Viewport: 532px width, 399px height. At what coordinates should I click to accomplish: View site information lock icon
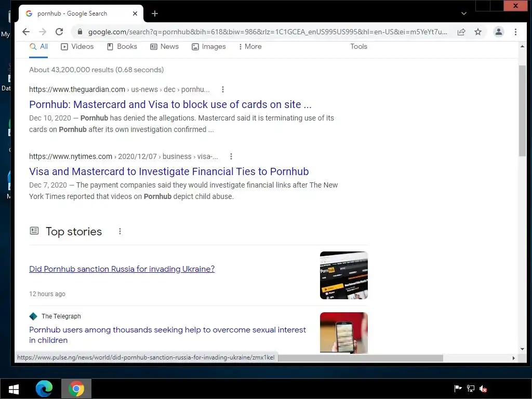80,32
